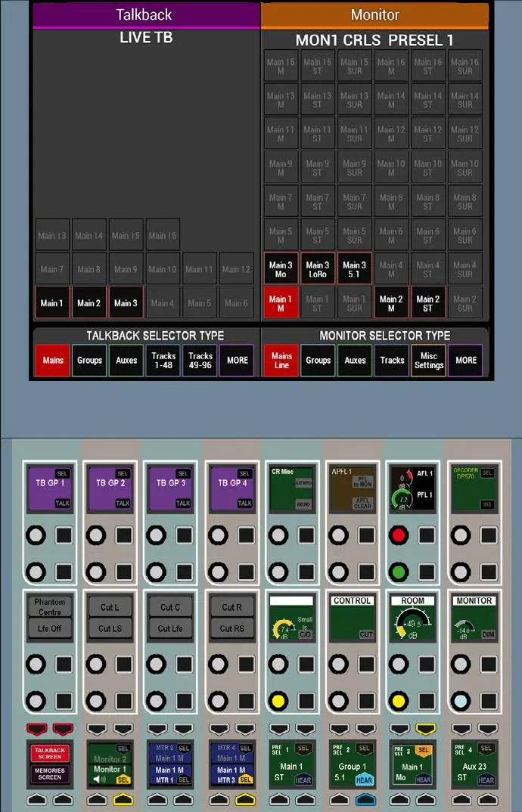Click HEAR on PRE SEL 4 Aux 23

486,780
